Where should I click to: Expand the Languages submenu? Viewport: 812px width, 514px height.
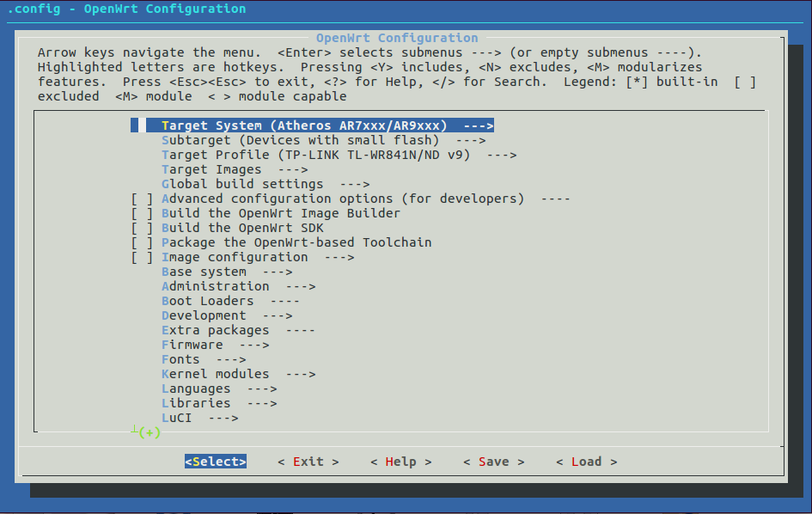[x=219, y=389]
